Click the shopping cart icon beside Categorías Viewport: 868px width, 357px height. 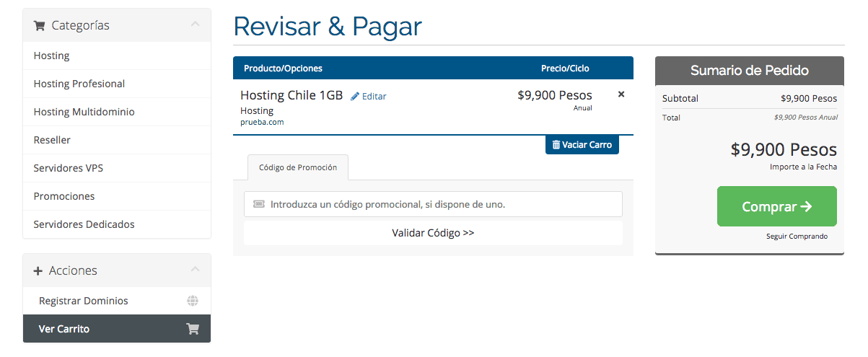pos(39,25)
